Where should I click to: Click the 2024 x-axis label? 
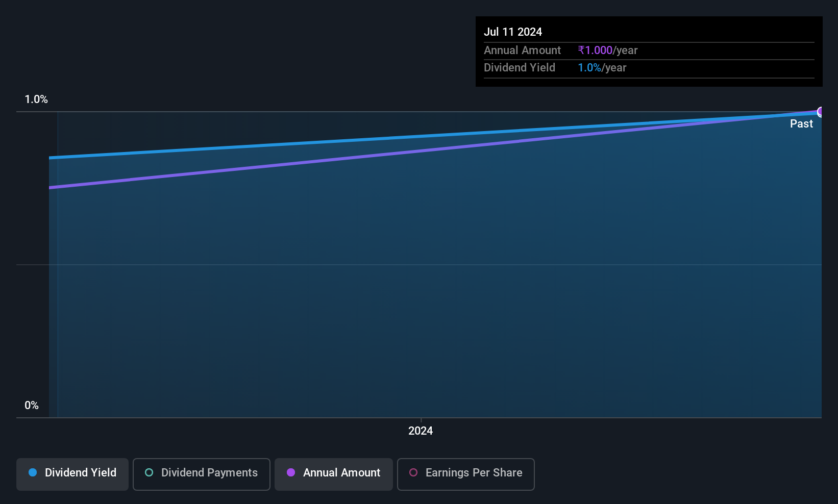click(x=421, y=431)
